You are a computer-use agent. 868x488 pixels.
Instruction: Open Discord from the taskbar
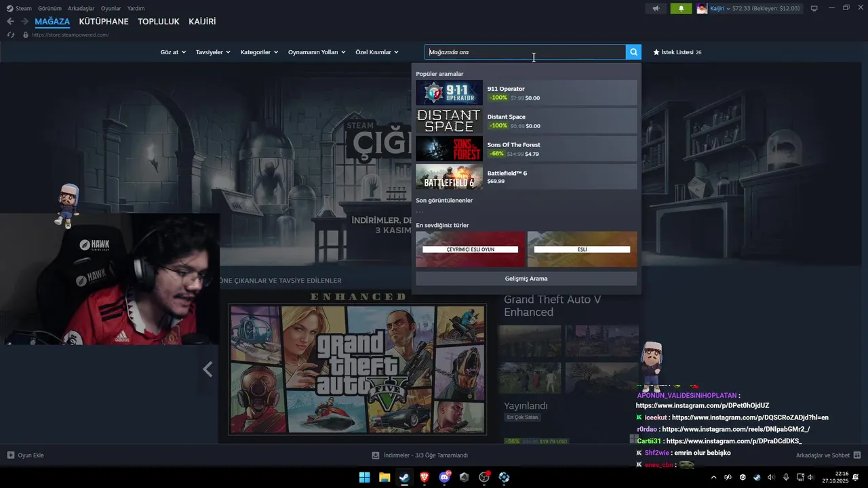[444, 477]
